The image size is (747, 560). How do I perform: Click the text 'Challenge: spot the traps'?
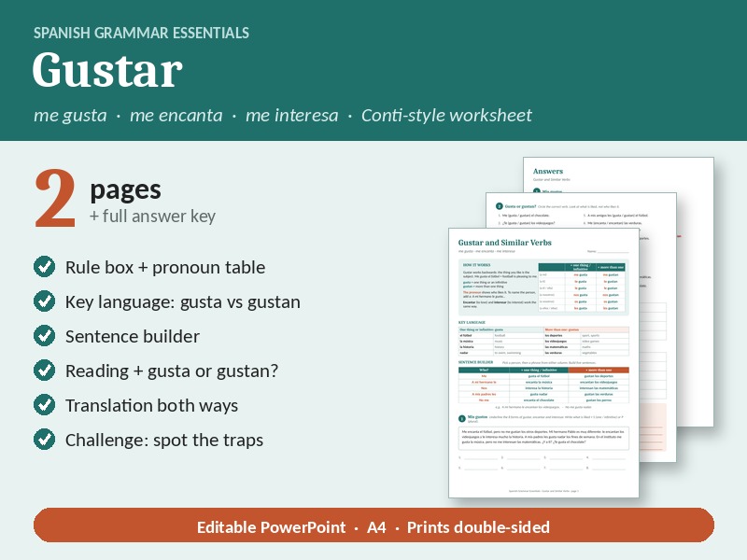(164, 440)
